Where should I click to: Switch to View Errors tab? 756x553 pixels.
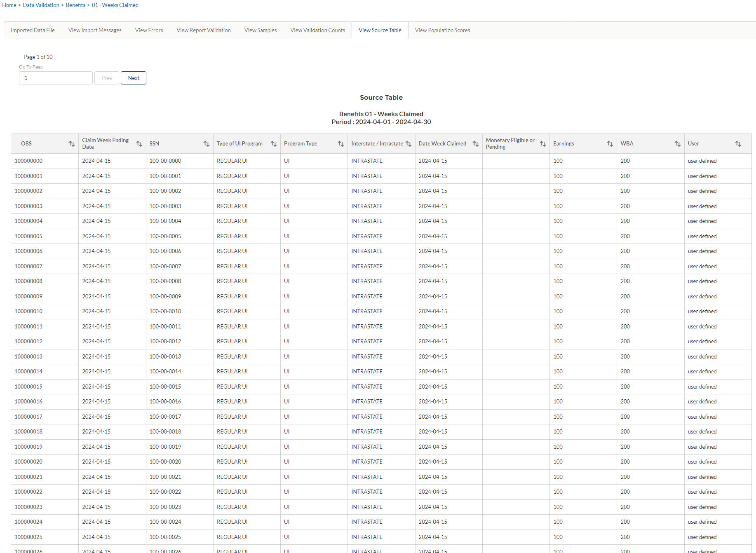[x=149, y=30]
